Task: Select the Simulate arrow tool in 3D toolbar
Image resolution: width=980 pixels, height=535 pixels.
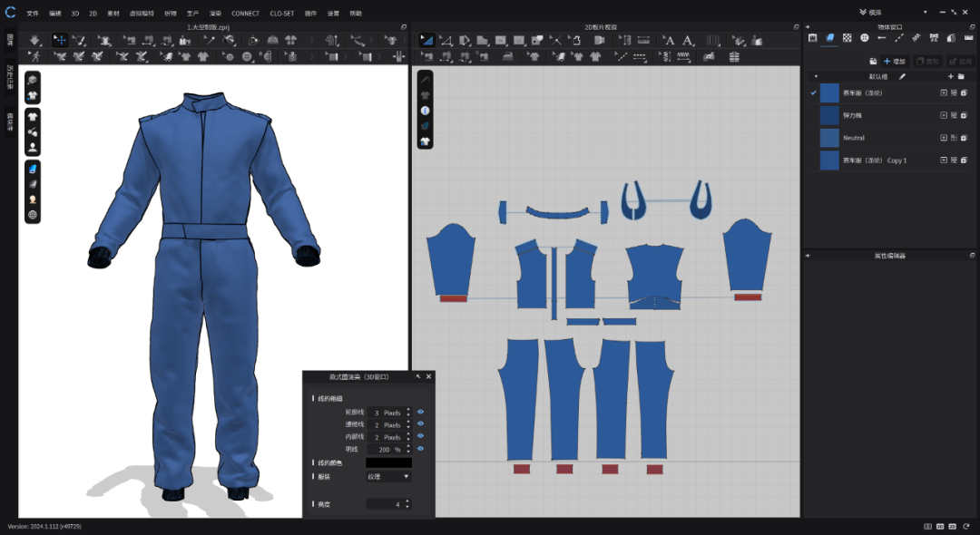Action: (x=34, y=40)
